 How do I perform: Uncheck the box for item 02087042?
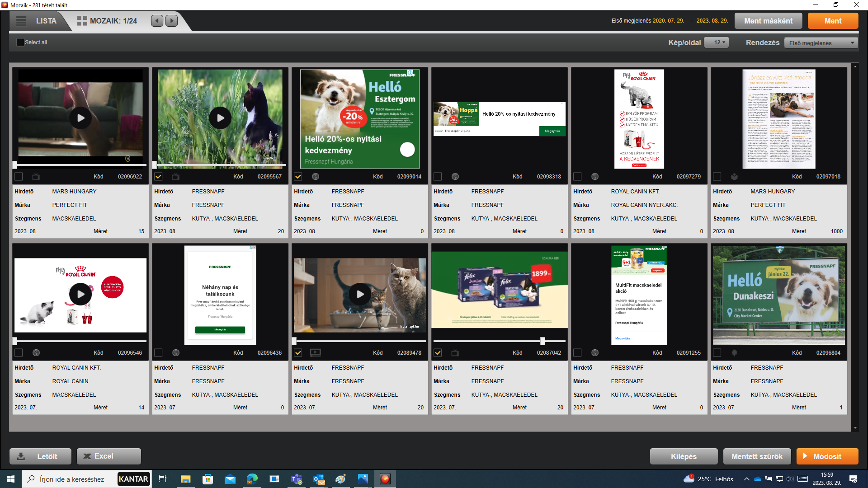[x=438, y=353]
